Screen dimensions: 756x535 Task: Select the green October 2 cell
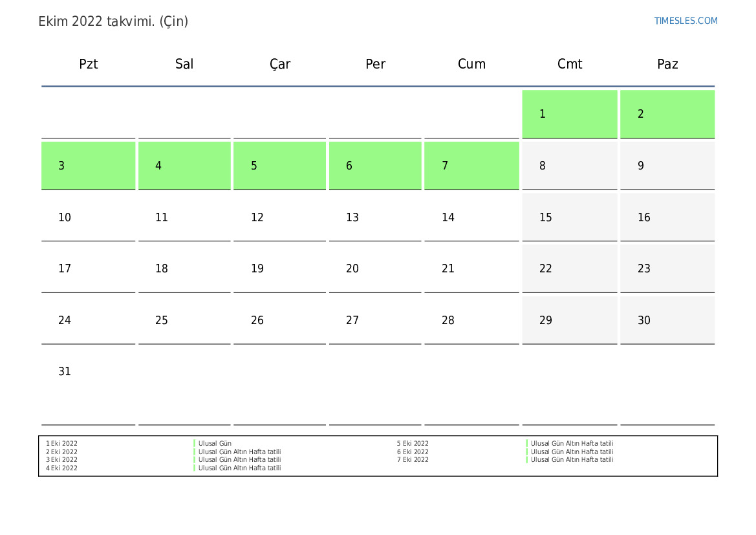click(x=667, y=114)
